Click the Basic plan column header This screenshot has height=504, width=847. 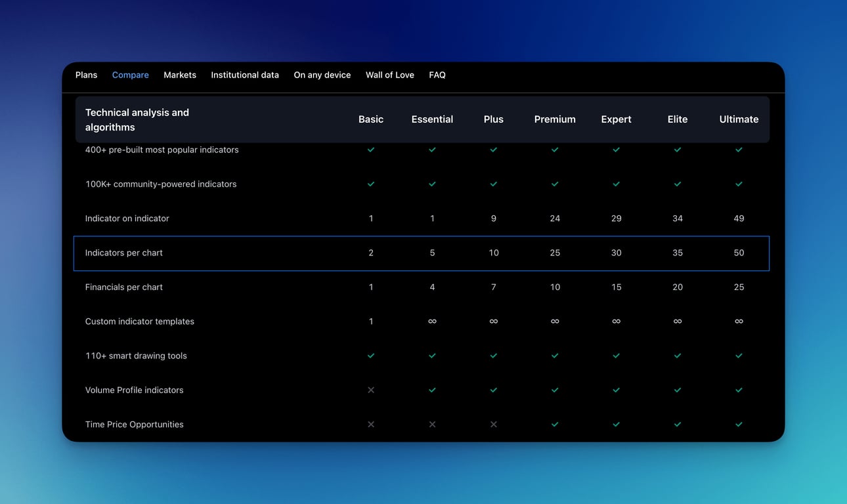tap(370, 119)
